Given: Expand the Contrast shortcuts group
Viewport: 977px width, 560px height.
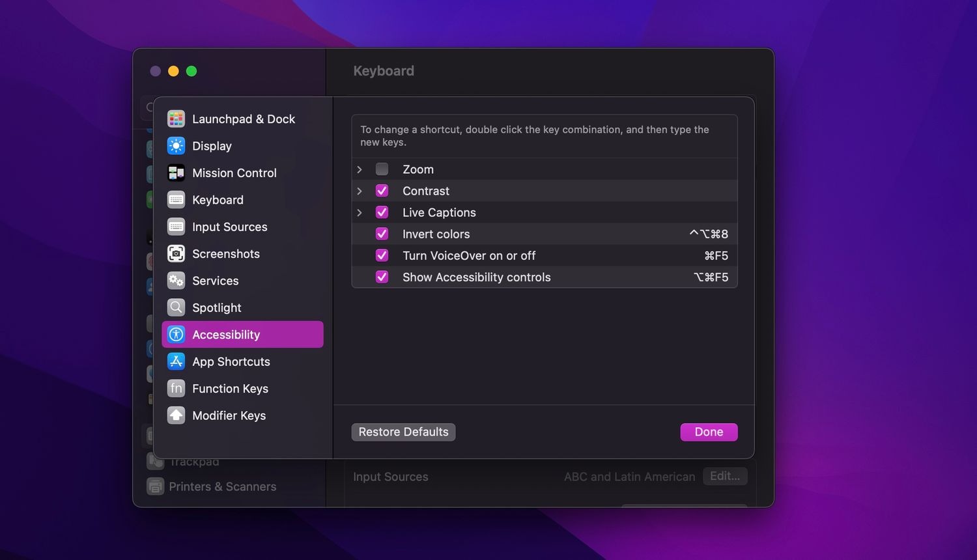Looking at the screenshot, I should pyautogui.click(x=360, y=191).
